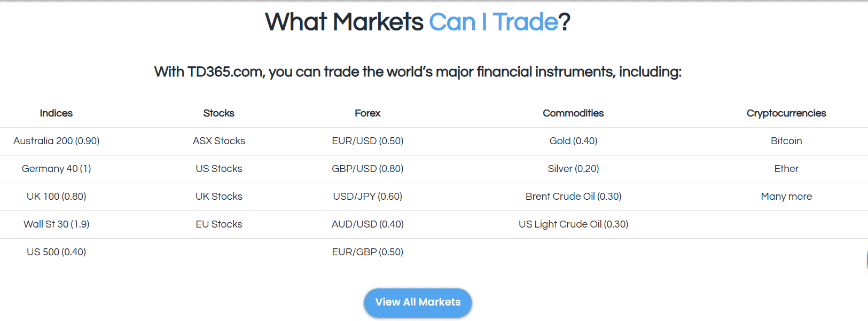Open the EUR/GBP (0.50) pair
The width and height of the screenshot is (868, 321).
pos(367,252)
